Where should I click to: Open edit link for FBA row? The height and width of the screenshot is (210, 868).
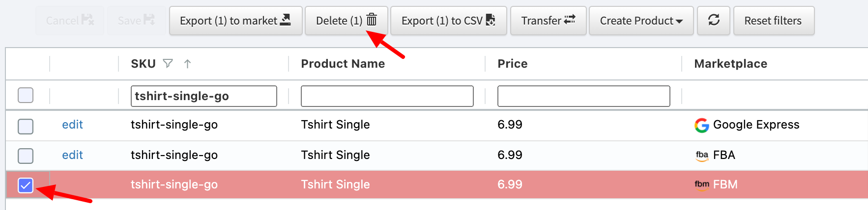click(x=72, y=155)
